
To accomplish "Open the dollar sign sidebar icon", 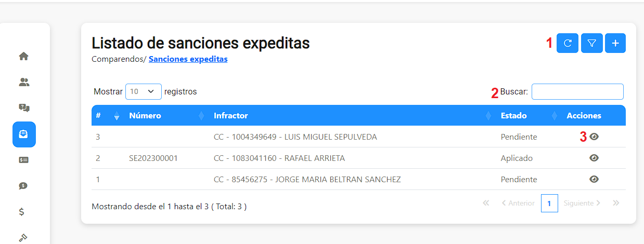I will [x=22, y=212].
